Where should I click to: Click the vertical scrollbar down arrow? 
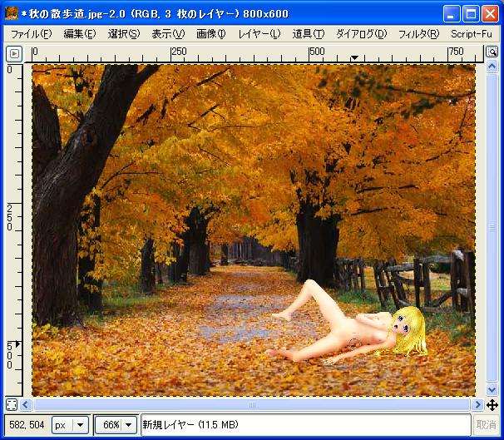(x=492, y=390)
